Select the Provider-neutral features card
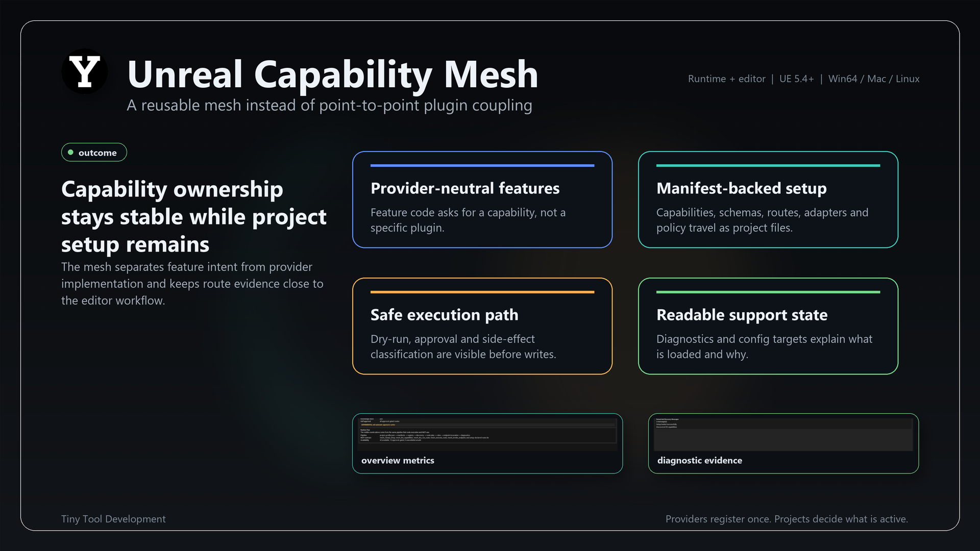 482,199
